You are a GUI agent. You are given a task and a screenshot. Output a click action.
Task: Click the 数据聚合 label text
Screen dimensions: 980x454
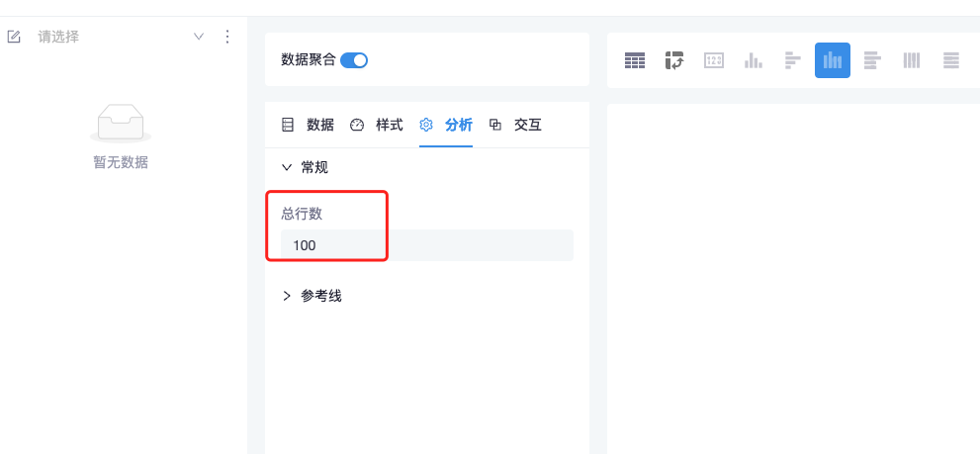(x=309, y=60)
